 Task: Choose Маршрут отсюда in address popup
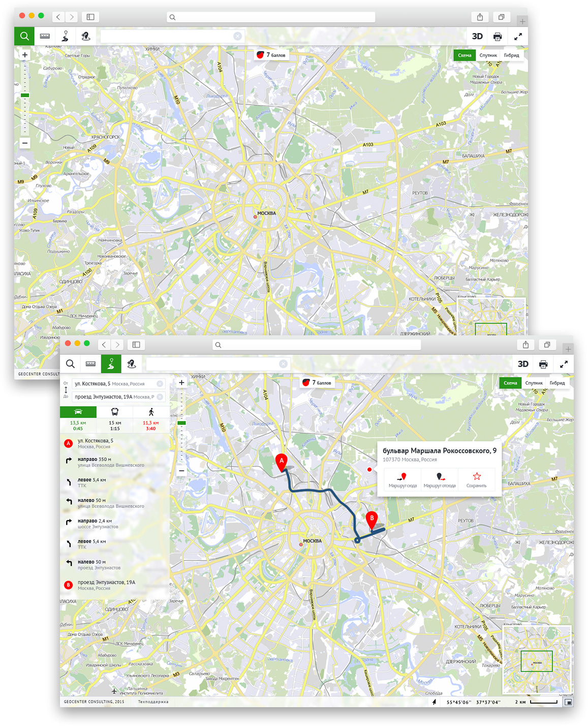[x=440, y=480]
